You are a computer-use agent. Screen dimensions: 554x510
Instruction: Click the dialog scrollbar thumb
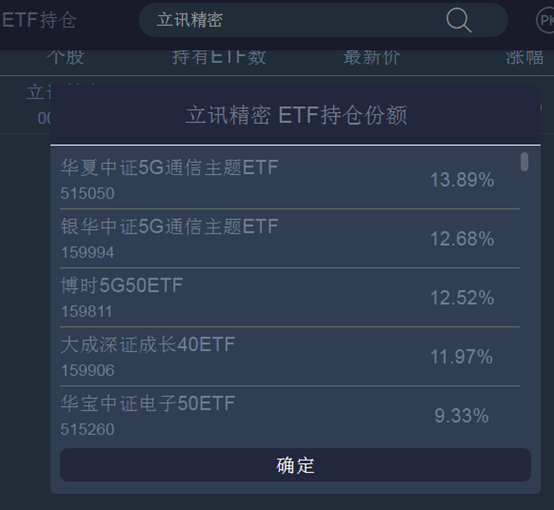(x=525, y=162)
